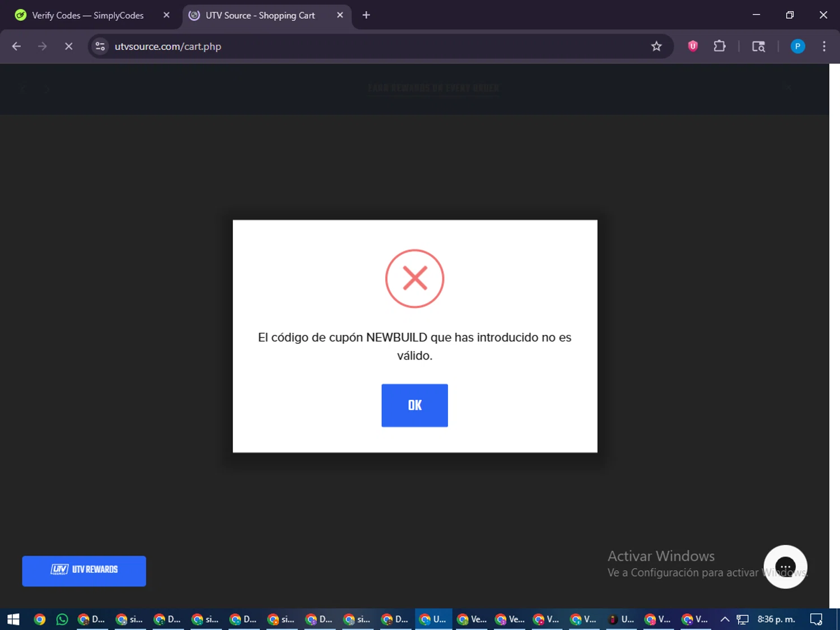
Task: Click the Earn Rewards on Every Order banner link
Action: 433,88
